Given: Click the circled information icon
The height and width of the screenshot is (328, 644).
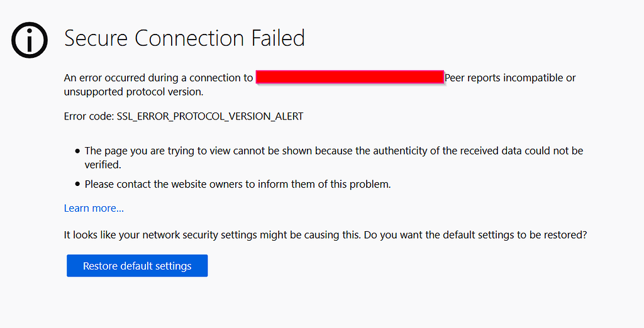Looking at the screenshot, I should [x=30, y=40].
